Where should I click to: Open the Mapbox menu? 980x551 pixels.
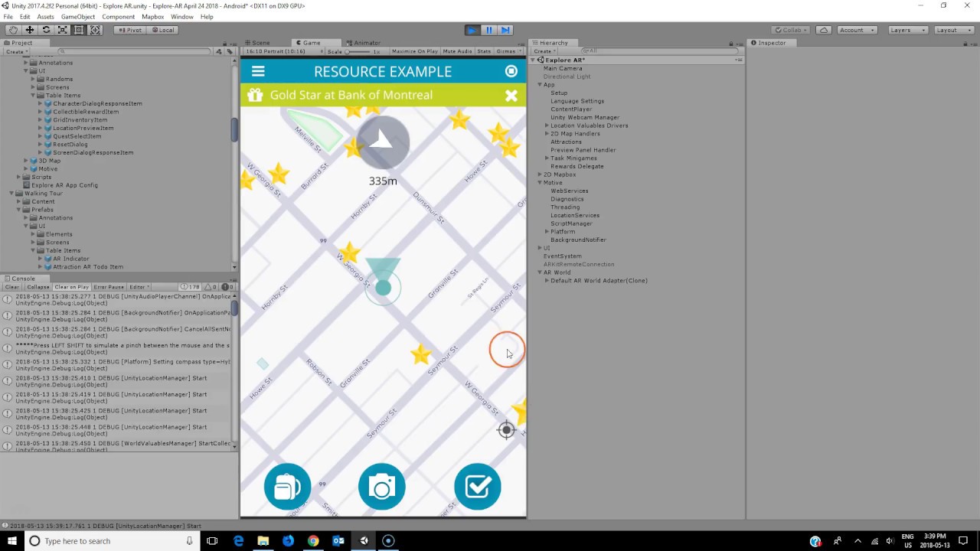point(152,16)
